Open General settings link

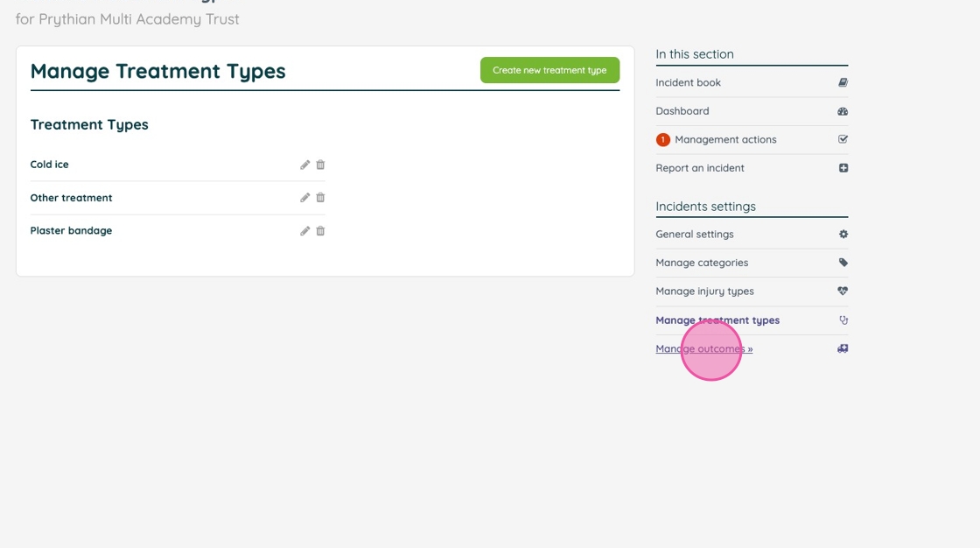pos(695,235)
